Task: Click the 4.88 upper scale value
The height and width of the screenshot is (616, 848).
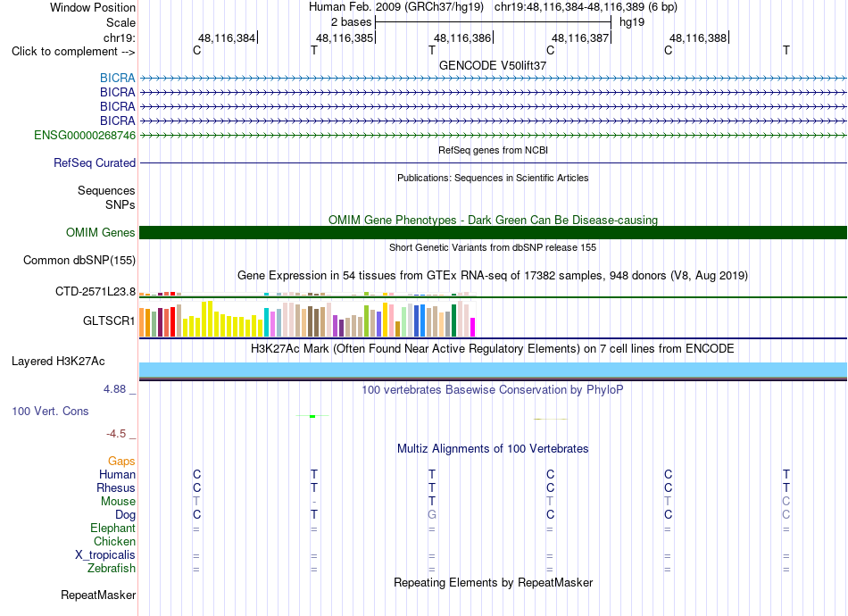Action: click(114, 389)
